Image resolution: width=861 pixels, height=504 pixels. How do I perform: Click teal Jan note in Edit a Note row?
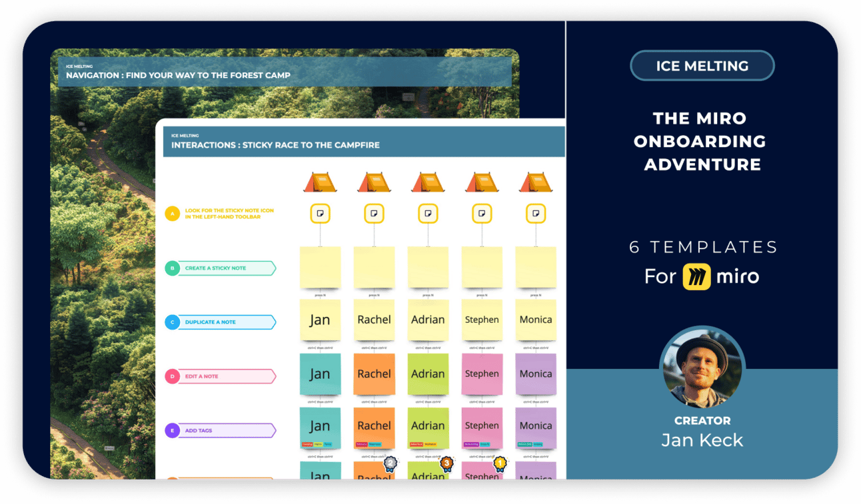click(x=320, y=374)
